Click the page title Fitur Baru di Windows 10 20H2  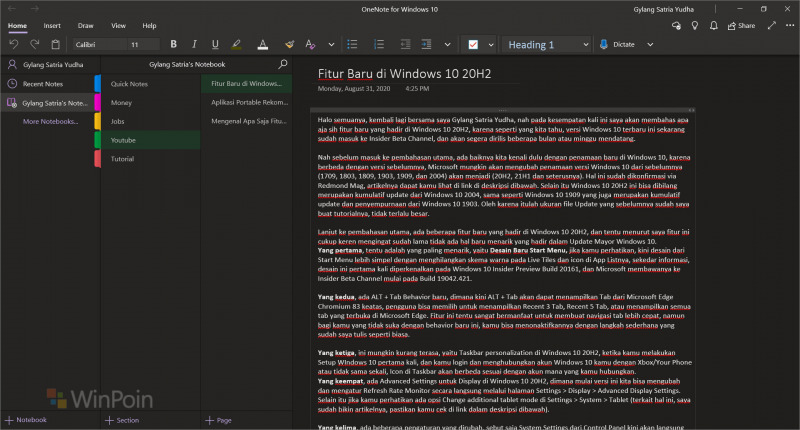click(x=404, y=74)
